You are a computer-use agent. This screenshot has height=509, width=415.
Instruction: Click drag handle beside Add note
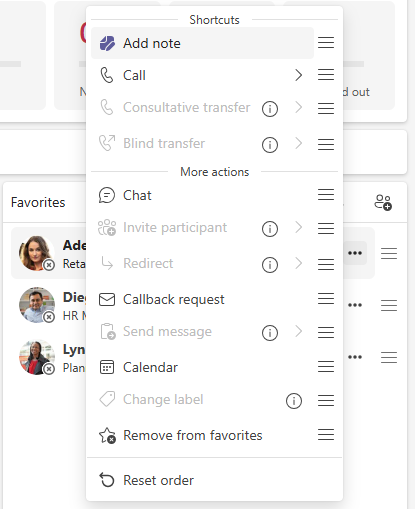(326, 42)
